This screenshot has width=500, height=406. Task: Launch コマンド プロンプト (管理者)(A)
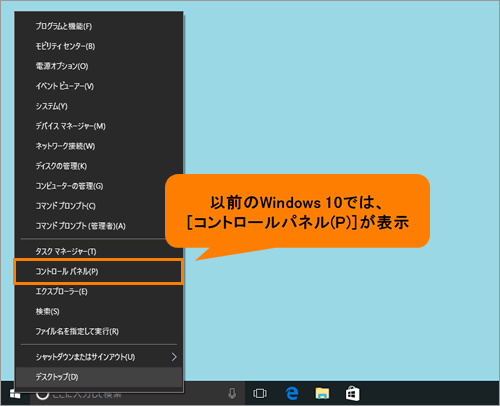[99, 226]
